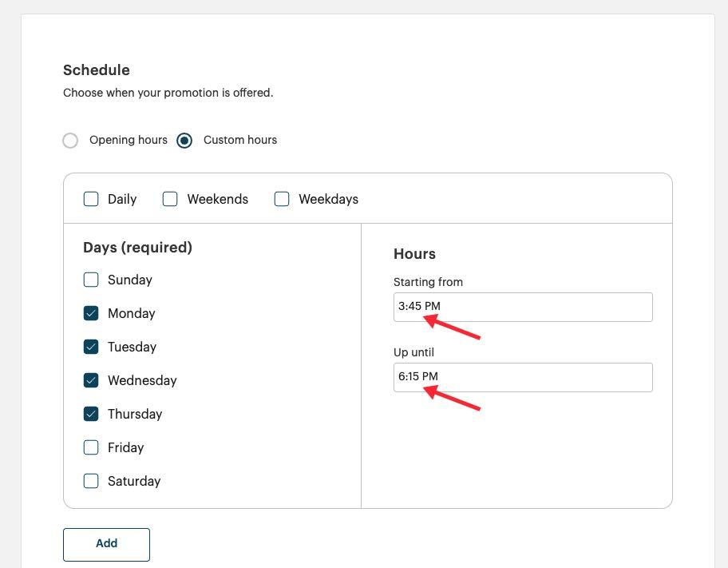728x568 pixels.
Task: Check the Weekends preset checkbox
Action: tap(170, 199)
